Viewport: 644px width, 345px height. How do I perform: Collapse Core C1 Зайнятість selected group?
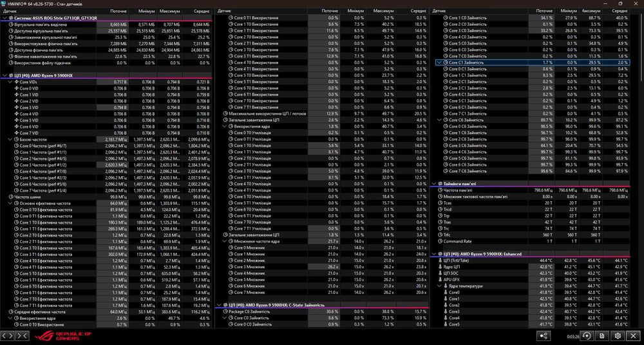point(440,63)
